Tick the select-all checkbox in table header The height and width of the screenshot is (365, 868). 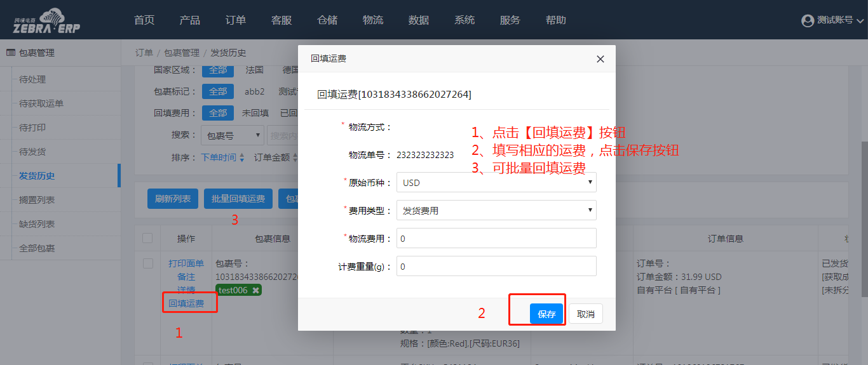(147, 238)
